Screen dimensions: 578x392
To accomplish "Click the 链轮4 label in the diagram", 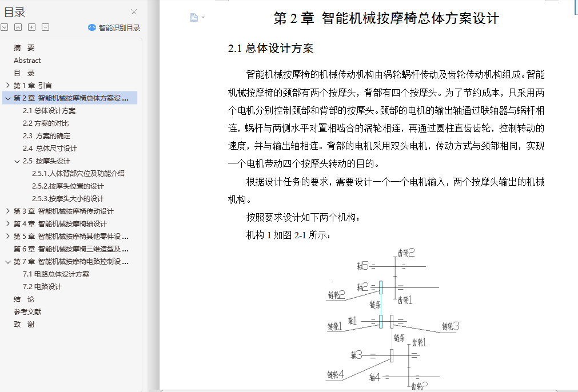I will [x=336, y=375].
